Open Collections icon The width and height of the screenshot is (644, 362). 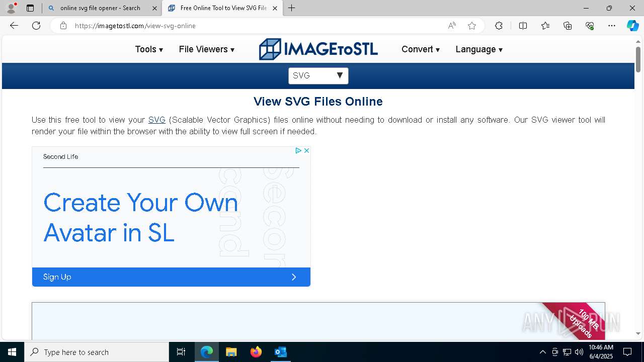(x=568, y=26)
